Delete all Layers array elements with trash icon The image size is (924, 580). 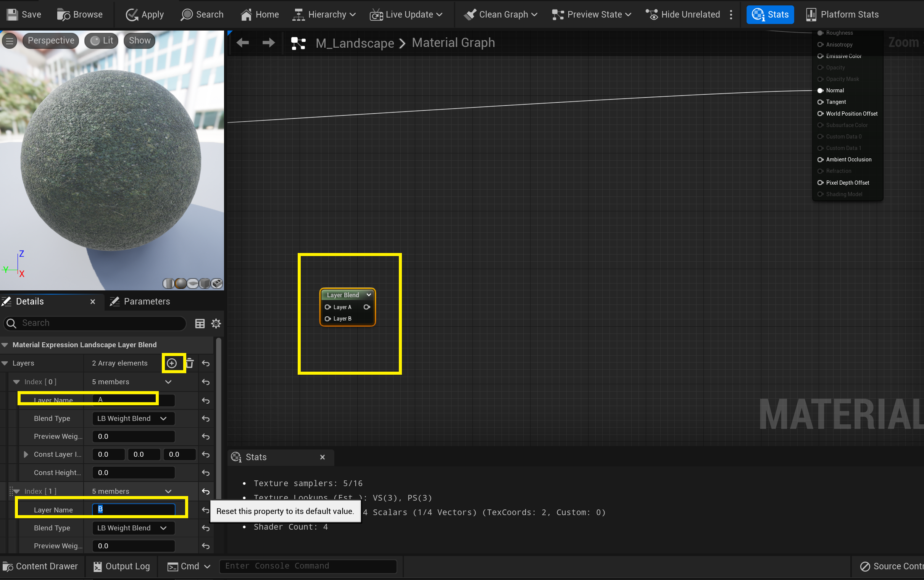click(190, 363)
